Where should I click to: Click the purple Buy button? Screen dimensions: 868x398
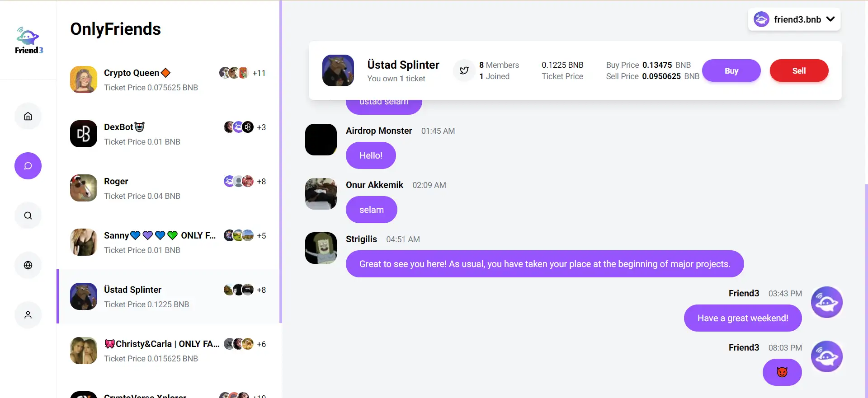tap(731, 70)
